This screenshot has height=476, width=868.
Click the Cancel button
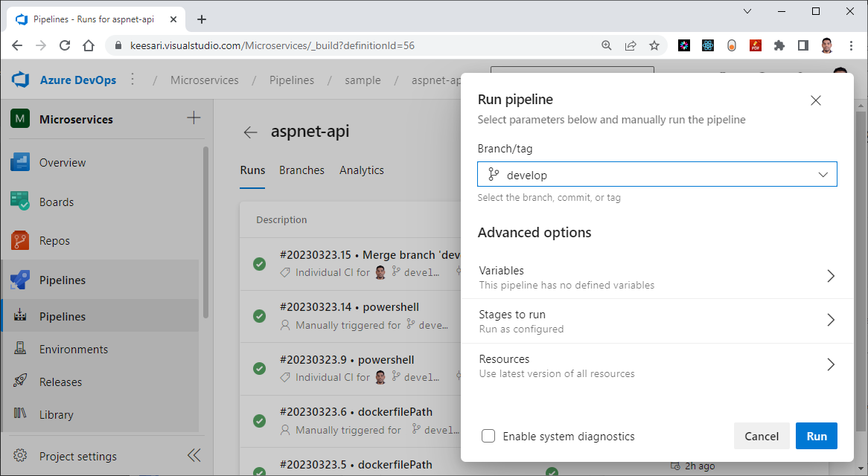pos(761,436)
